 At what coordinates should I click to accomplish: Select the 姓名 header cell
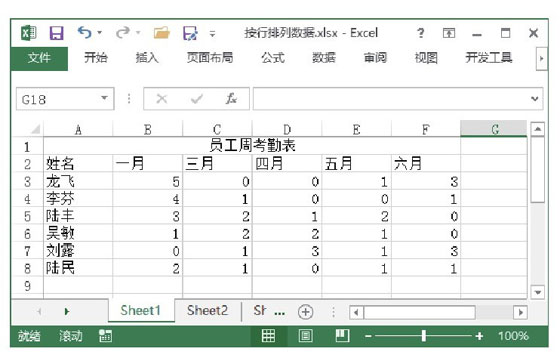tap(78, 164)
